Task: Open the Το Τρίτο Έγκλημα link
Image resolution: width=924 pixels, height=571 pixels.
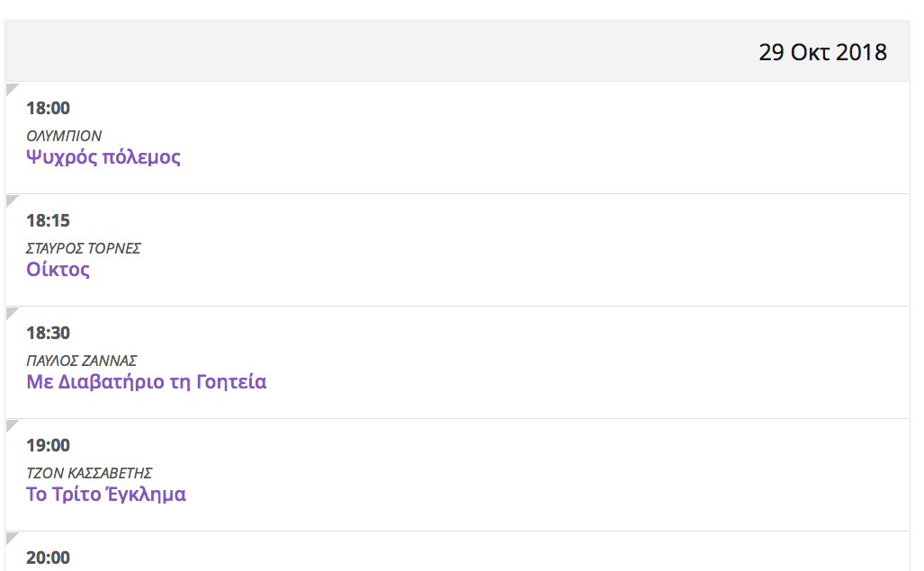Action: tap(106, 495)
